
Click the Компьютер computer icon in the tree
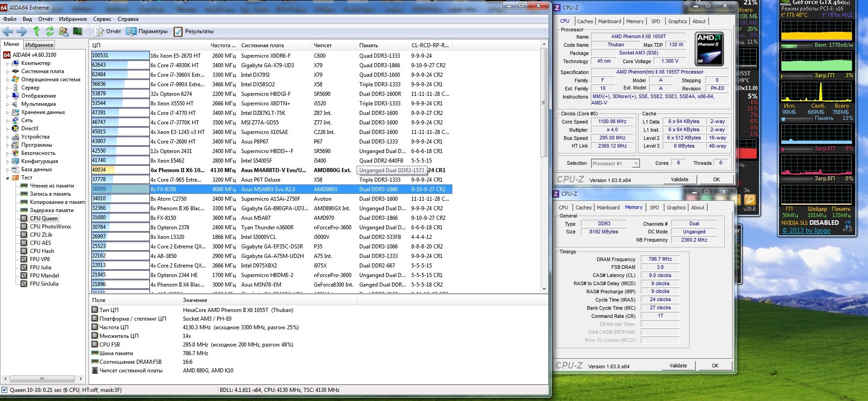(15, 63)
